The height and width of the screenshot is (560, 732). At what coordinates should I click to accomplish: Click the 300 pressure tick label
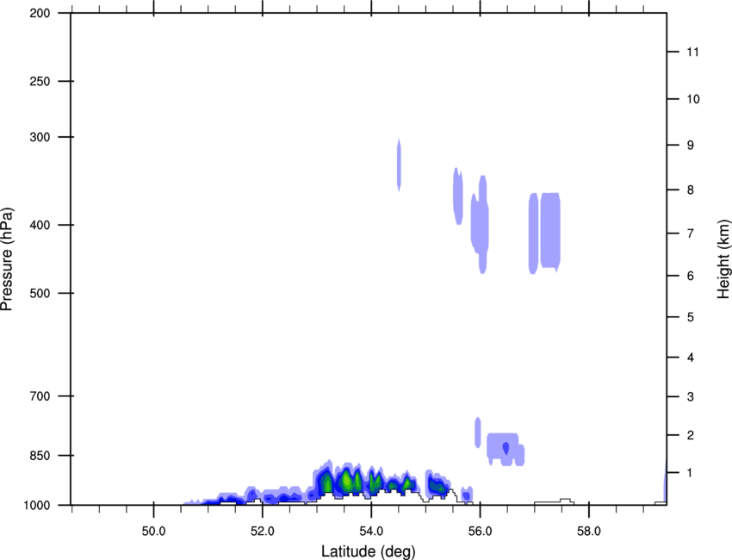coord(40,137)
